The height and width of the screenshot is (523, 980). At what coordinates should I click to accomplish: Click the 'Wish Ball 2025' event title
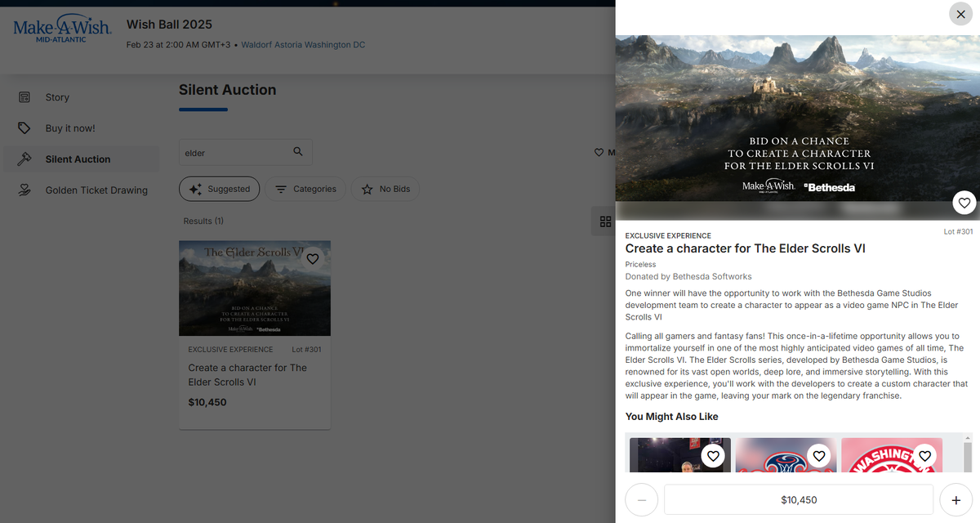pyautogui.click(x=169, y=25)
